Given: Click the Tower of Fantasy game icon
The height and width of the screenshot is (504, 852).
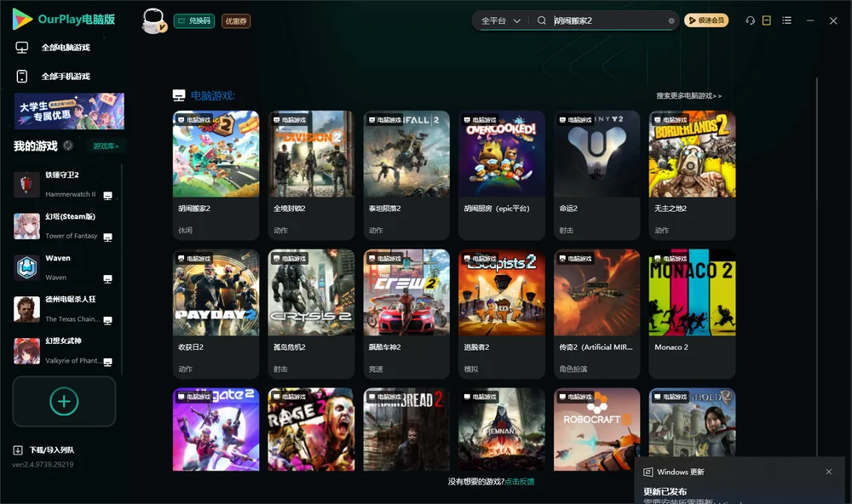Looking at the screenshot, I should [26, 226].
